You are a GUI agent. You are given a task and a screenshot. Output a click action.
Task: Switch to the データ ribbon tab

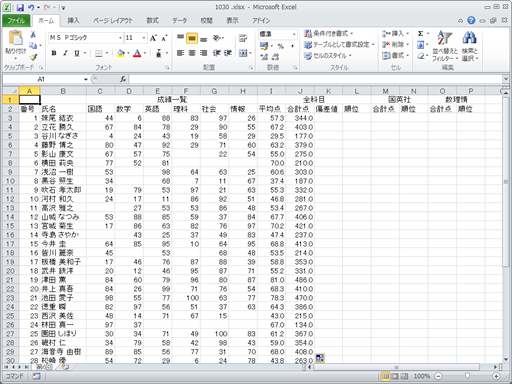pyautogui.click(x=179, y=21)
